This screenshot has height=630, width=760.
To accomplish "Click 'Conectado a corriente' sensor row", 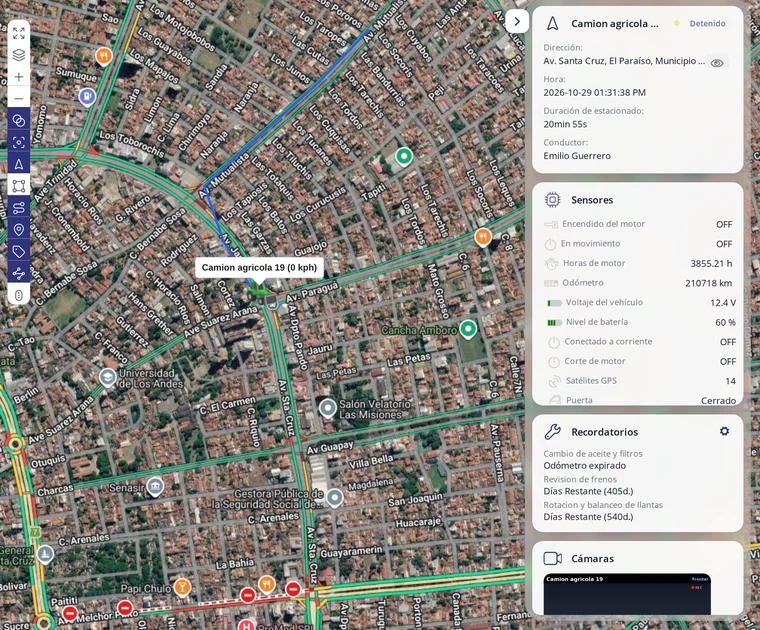I will point(638,342).
